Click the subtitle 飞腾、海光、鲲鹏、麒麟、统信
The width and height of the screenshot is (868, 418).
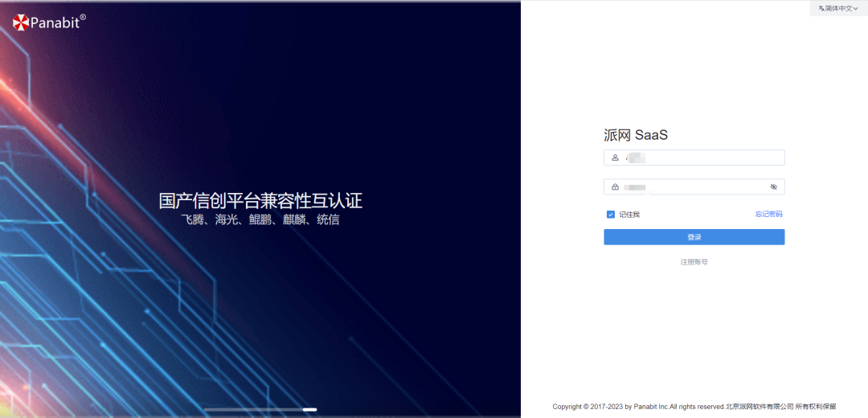tap(260, 219)
